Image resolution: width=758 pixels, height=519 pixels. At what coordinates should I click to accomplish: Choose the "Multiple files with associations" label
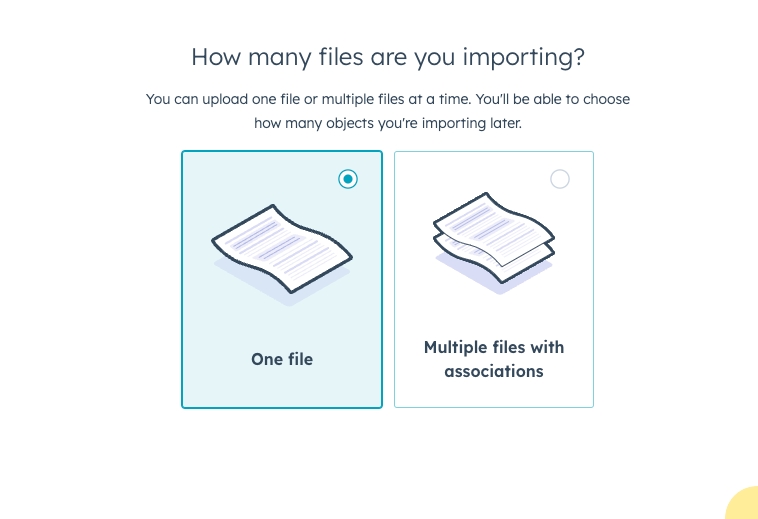coord(494,359)
